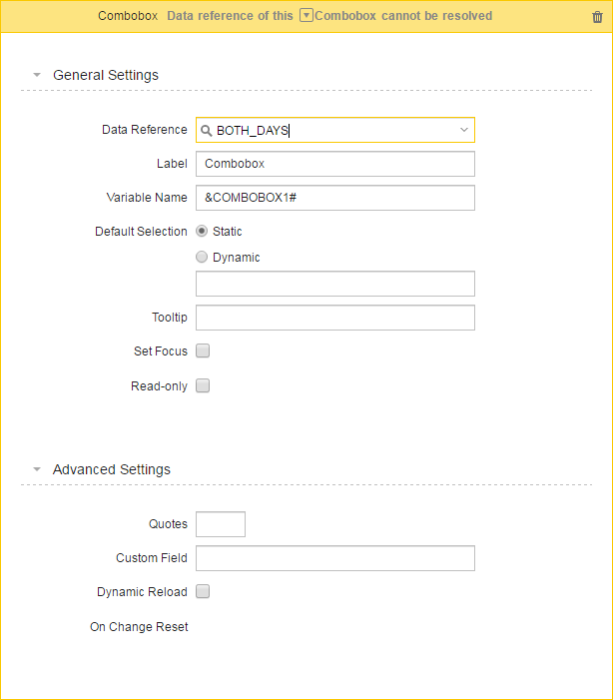The width and height of the screenshot is (613, 700).
Task: Click the search magnifier in Data Reference
Action: pos(206,131)
